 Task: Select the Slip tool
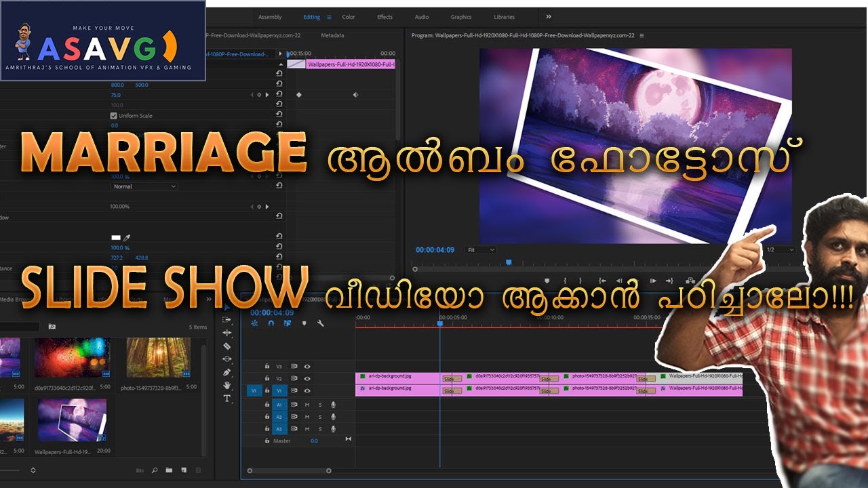[227, 359]
